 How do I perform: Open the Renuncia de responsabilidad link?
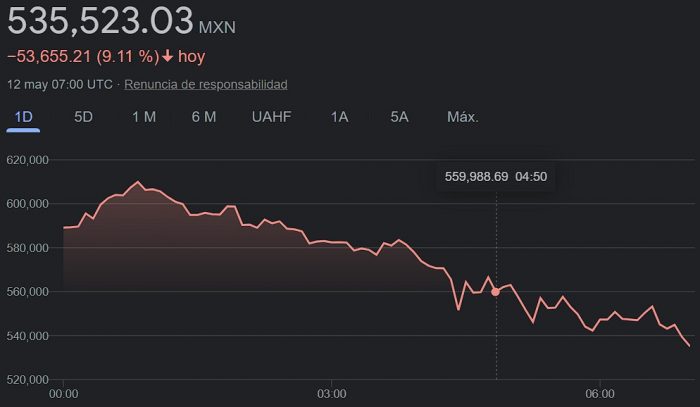[206, 84]
